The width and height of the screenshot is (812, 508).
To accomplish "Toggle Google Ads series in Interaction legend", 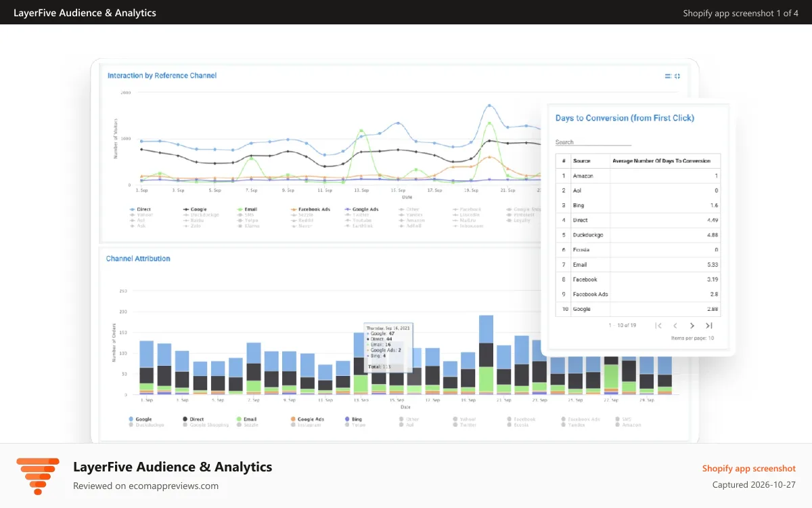I will (x=362, y=209).
